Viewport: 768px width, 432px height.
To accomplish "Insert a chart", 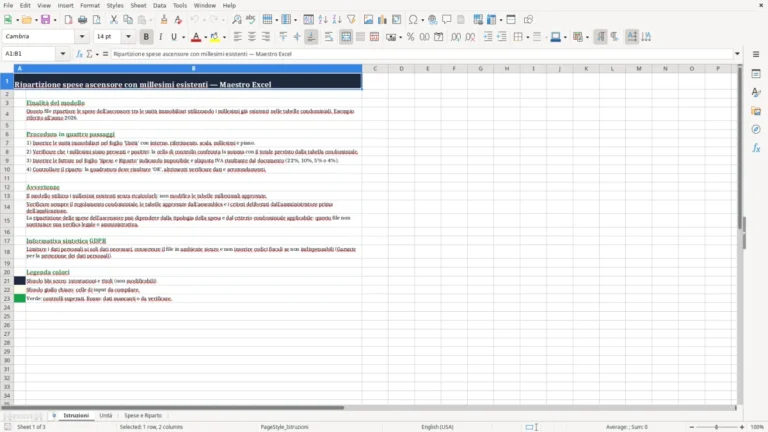I will [x=383, y=20].
